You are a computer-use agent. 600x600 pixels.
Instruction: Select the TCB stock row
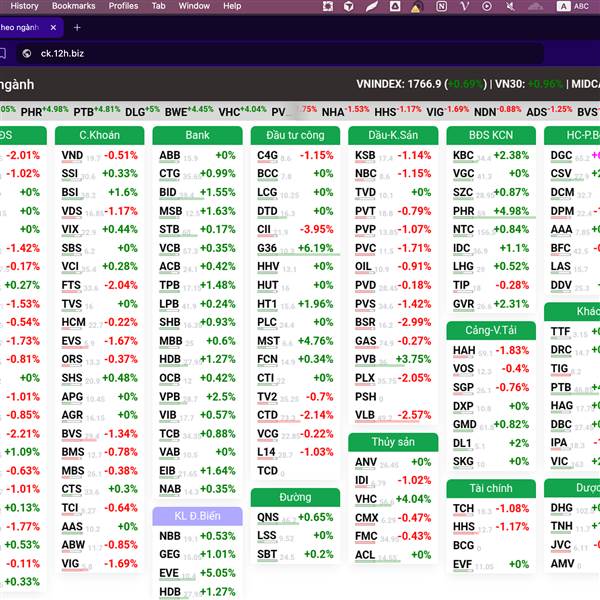197,434
